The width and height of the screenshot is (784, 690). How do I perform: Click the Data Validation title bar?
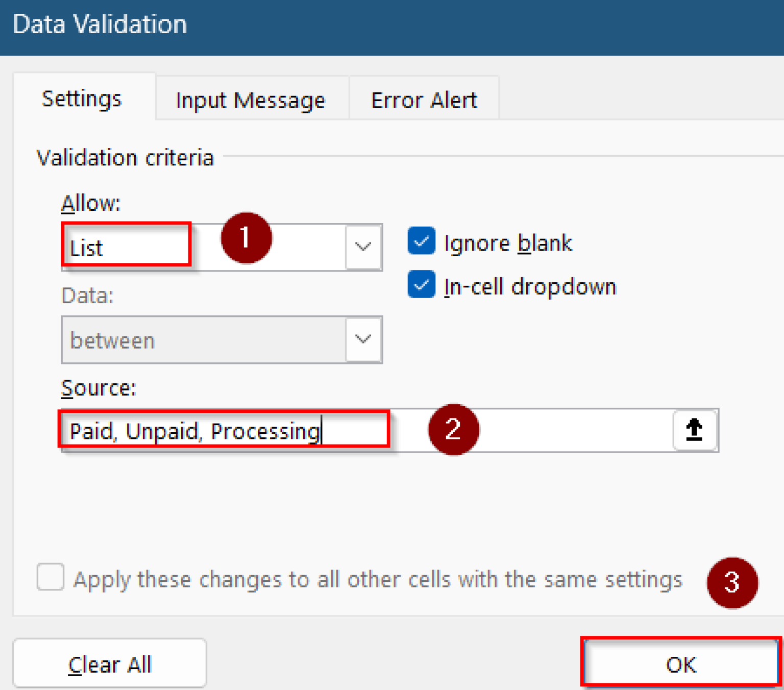[x=100, y=23]
